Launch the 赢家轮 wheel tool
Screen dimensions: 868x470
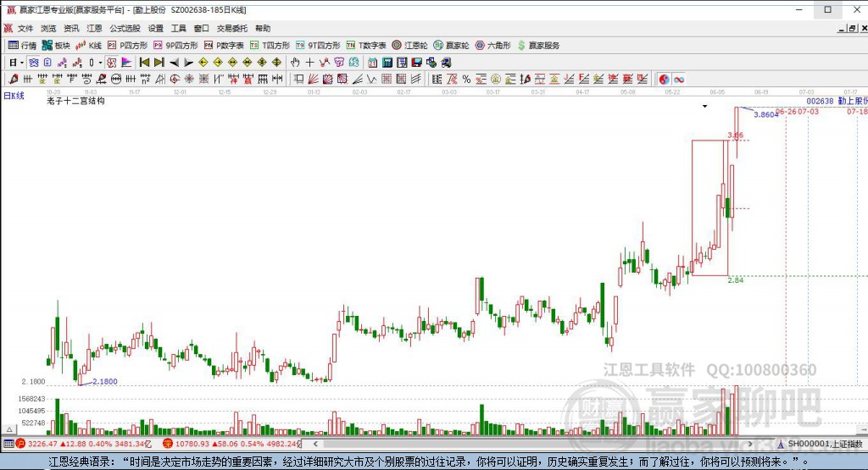(451, 46)
